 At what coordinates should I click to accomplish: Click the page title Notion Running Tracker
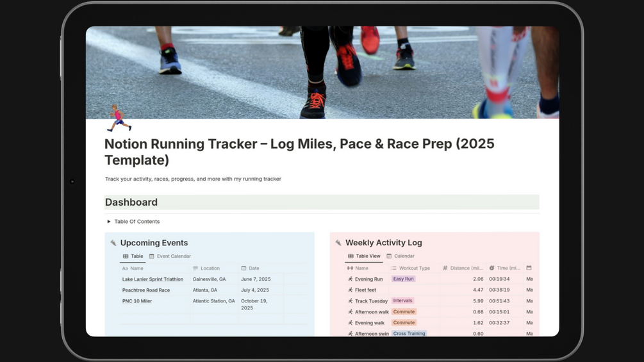click(x=299, y=152)
